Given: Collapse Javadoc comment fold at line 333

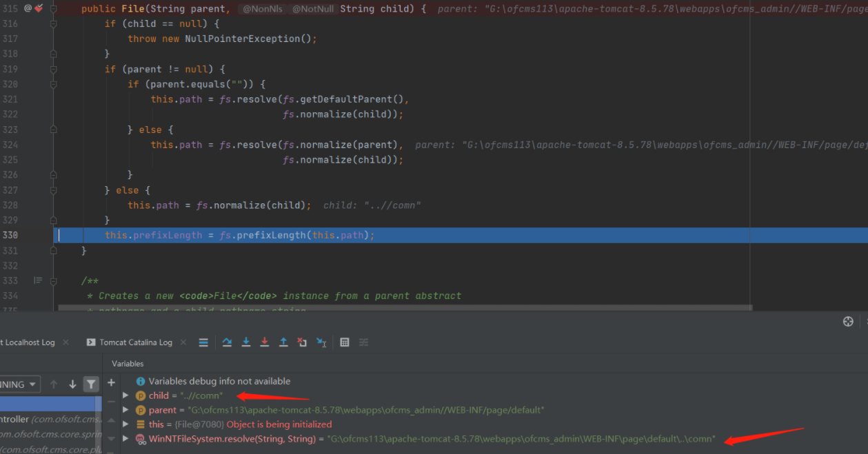Looking at the screenshot, I should pyautogui.click(x=54, y=280).
